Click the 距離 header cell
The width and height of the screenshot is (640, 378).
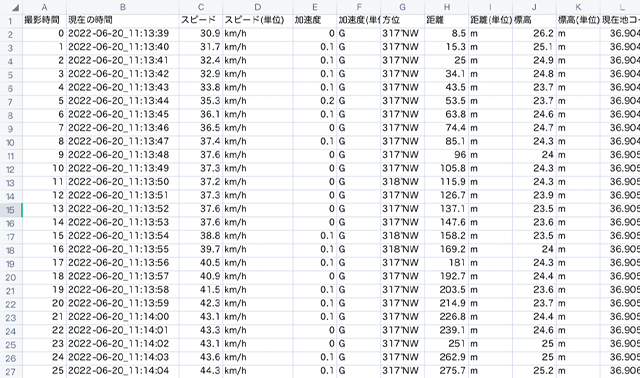[447, 20]
